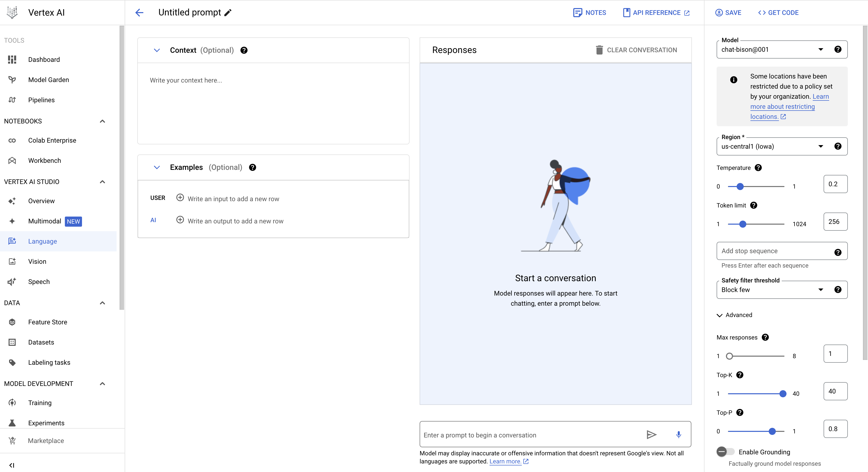
Task: Open the Model dropdown chat-bison@001
Action: click(x=772, y=49)
